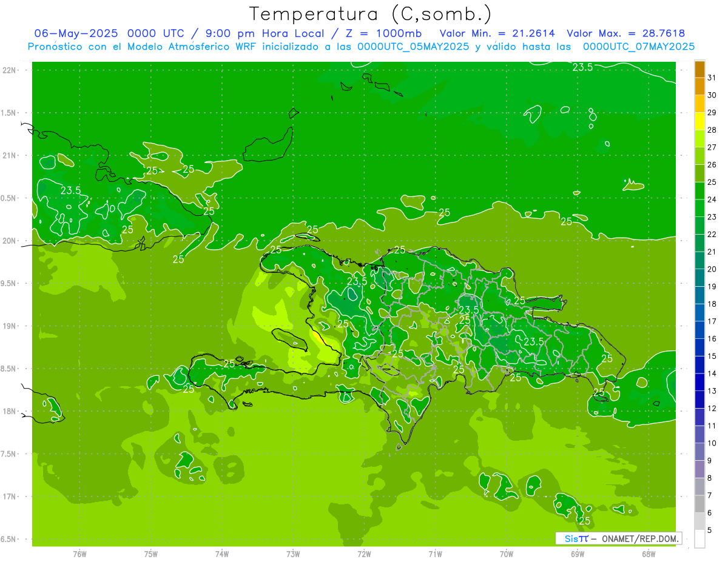This screenshot has height=562, width=728.
Task: Select the "Valor Min. = 21.2614" value
Action: point(497,33)
